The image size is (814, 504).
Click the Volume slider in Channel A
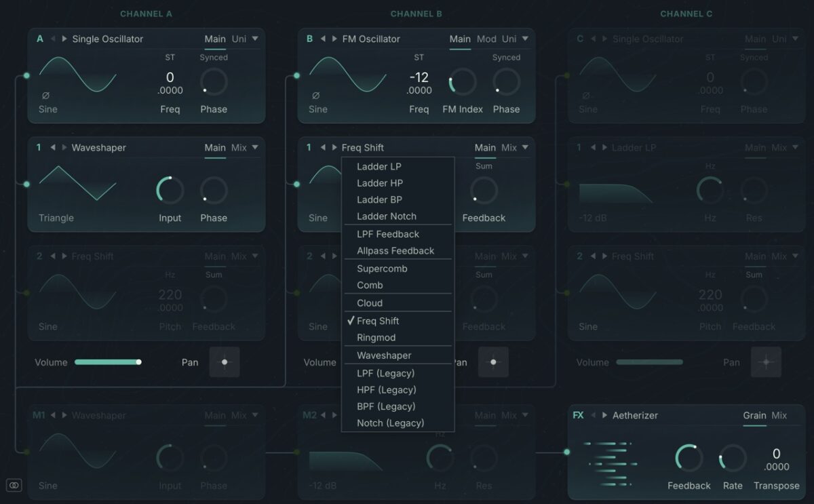(109, 362)
